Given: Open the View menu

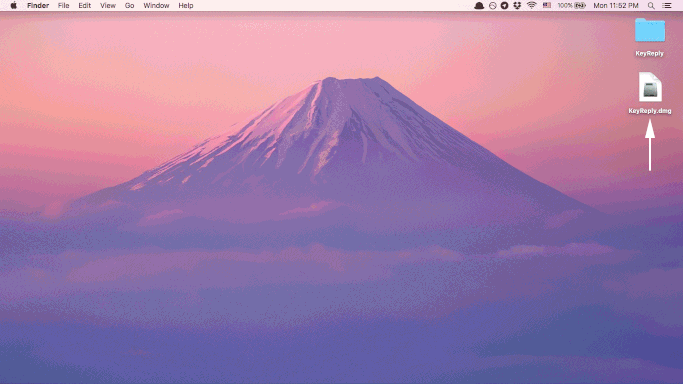Looking at the screenshot, I should pyautogui.click(x=108, y=6).
